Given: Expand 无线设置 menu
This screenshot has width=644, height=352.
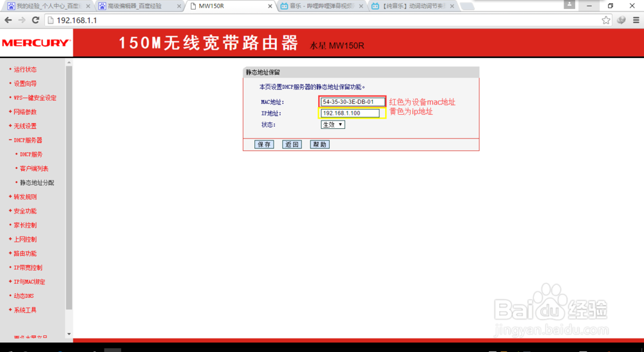Looking at the screenshot, I should click(25, 126).
